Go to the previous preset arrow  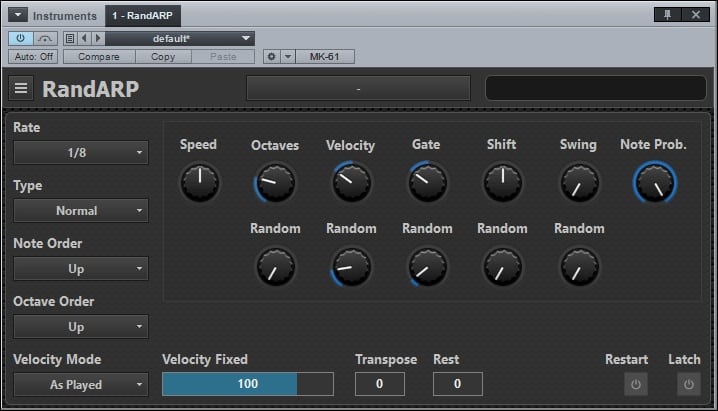[x=84, y=38]
